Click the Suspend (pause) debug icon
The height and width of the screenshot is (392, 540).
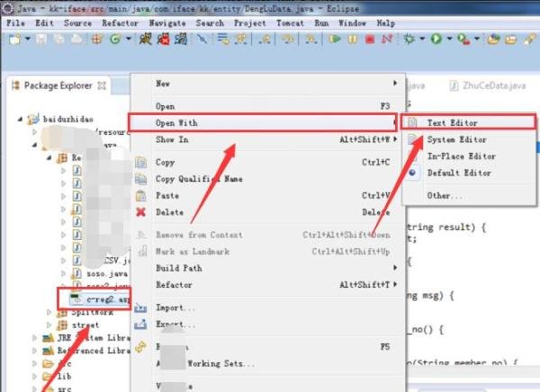click(x=352, y=40)
